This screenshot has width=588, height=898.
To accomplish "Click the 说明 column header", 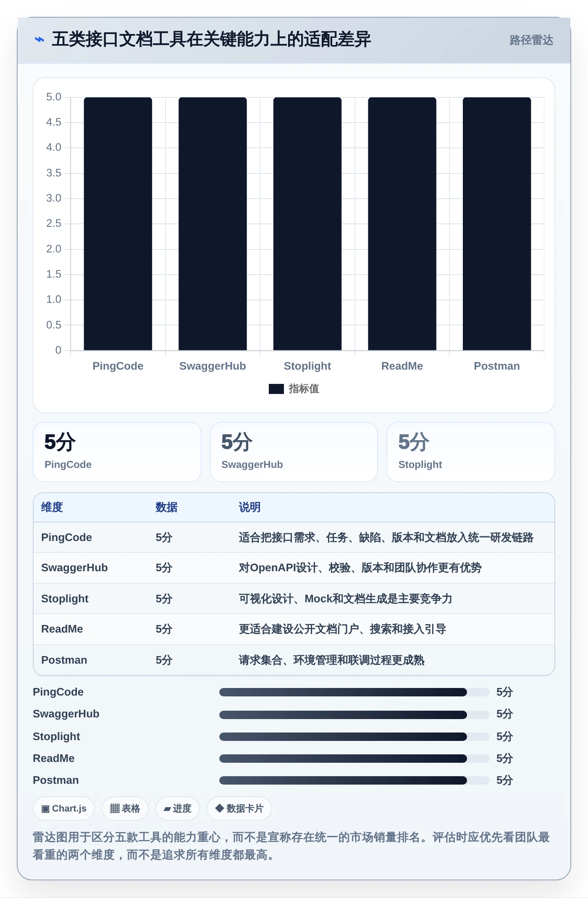I will (249, 507).
